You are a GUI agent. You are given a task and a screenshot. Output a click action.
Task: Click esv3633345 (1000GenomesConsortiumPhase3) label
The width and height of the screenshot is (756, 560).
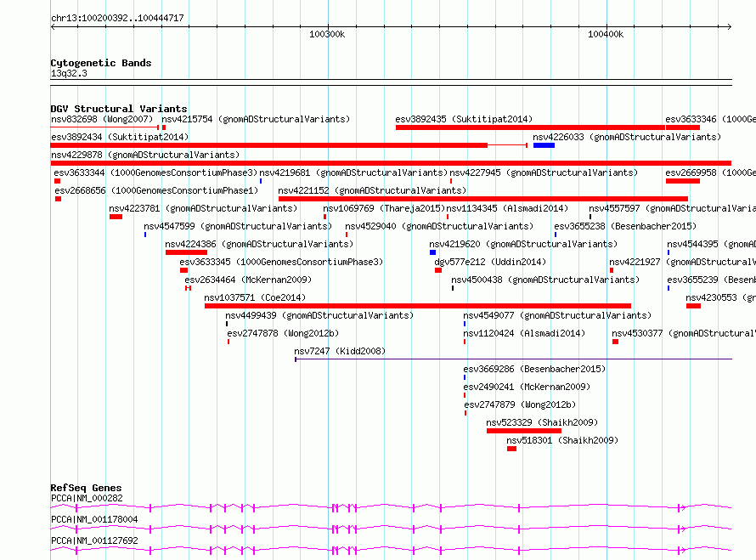click(281, 262)
